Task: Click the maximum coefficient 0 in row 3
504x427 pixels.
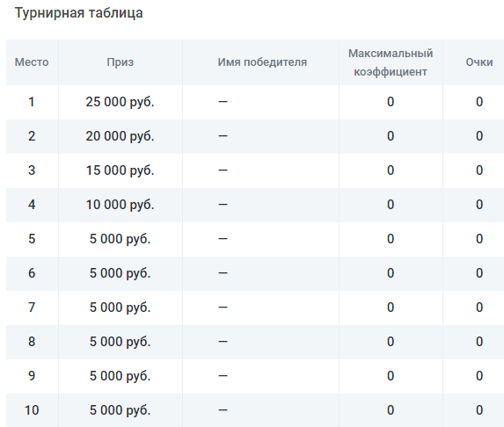Action: 391,170
